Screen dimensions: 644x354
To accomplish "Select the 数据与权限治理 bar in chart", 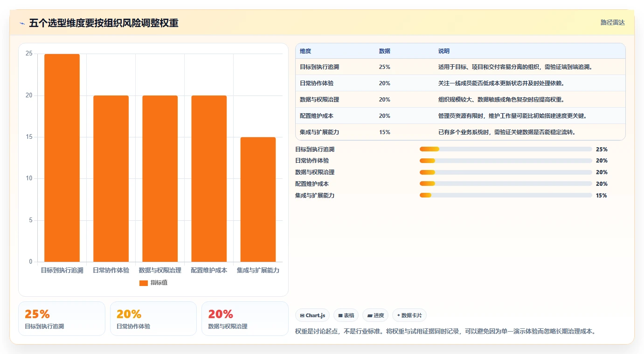I will (160, 178).
